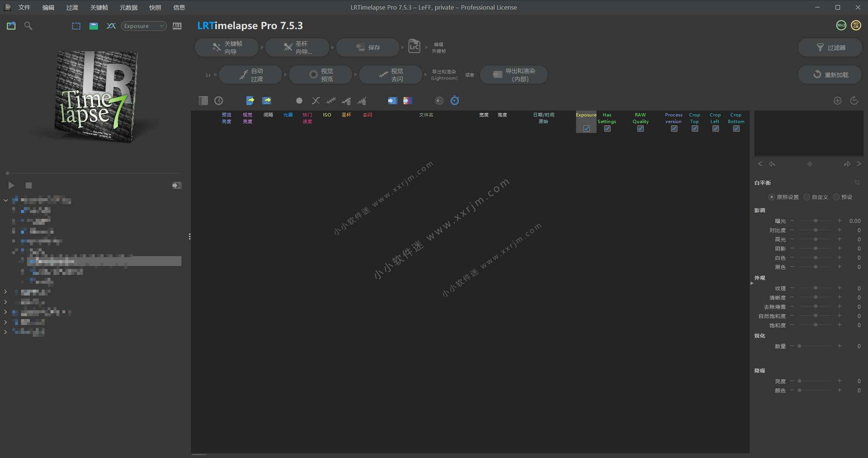Select the 自定义 white balance radio

[807, 197]
